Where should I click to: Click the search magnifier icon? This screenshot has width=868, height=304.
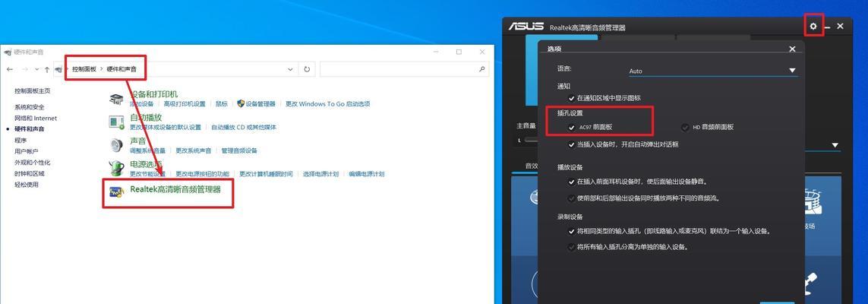coord(481,69)
